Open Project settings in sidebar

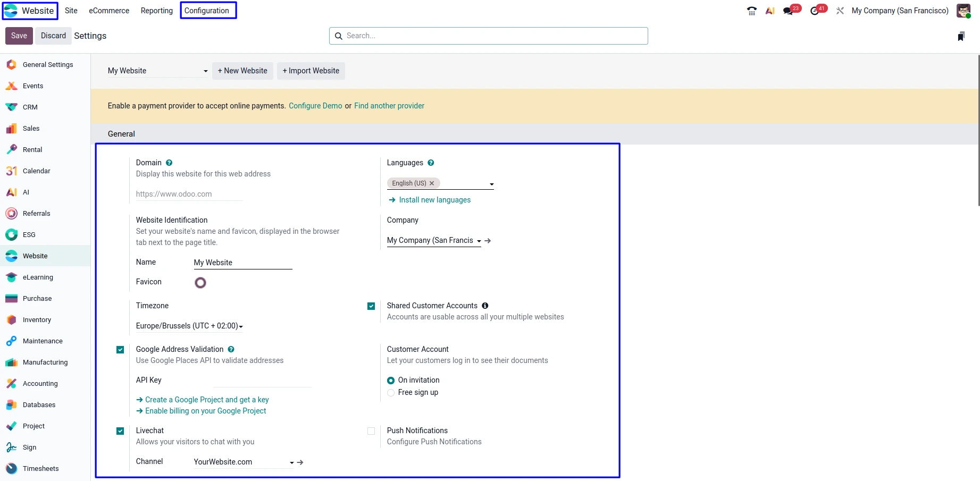click(x=45, y=426)
